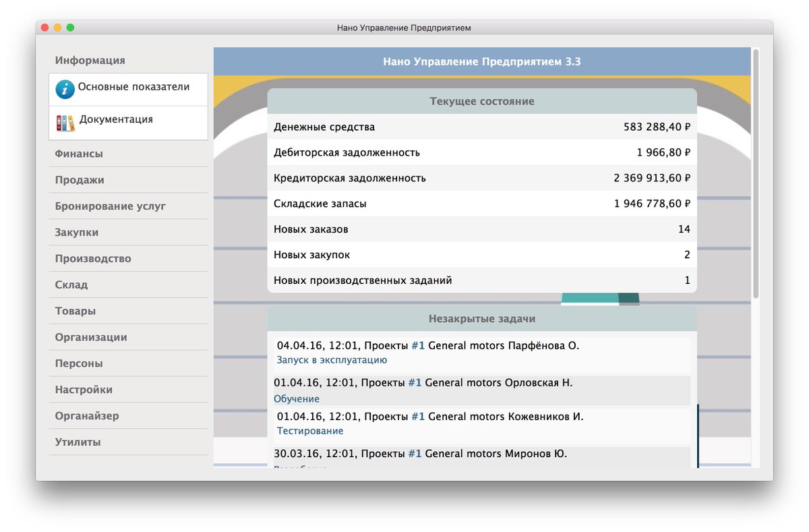Open the Запуск в эксплуатацию task link
The height and width of the screenshot is (532, 809).
[332, 360]
